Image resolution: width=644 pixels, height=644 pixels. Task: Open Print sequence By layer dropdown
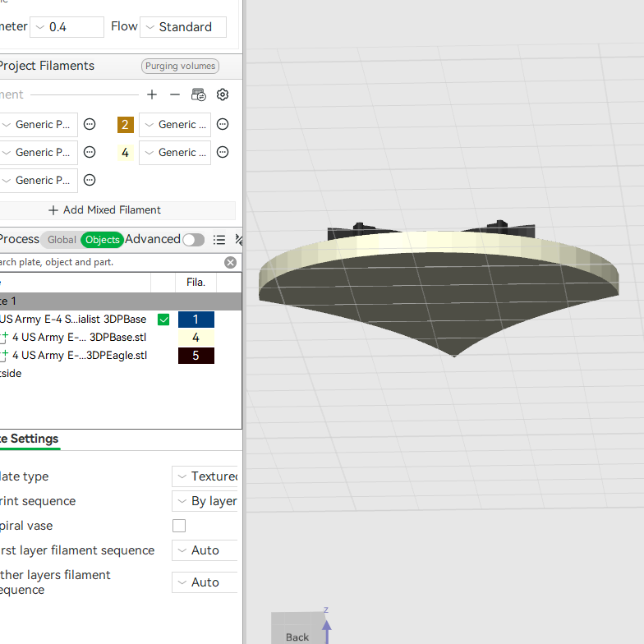pyautogui.click(x=205, y=501)
